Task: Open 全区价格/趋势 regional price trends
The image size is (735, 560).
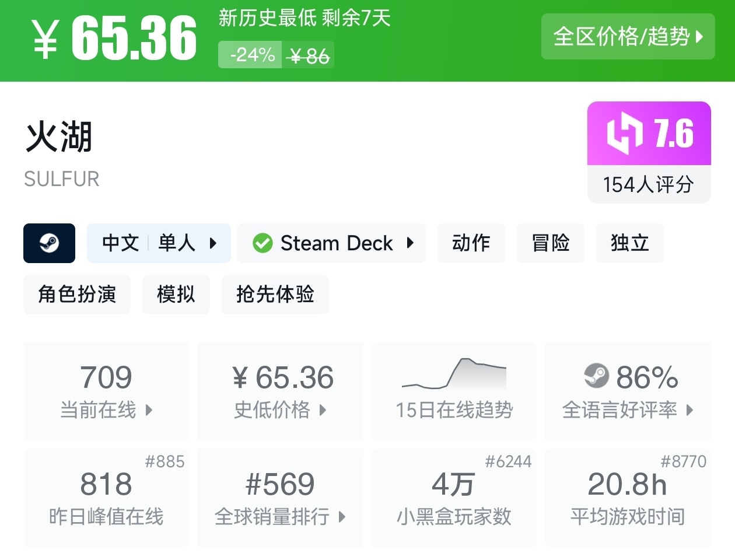Action: pyautogui.click(x=628, y=37)
